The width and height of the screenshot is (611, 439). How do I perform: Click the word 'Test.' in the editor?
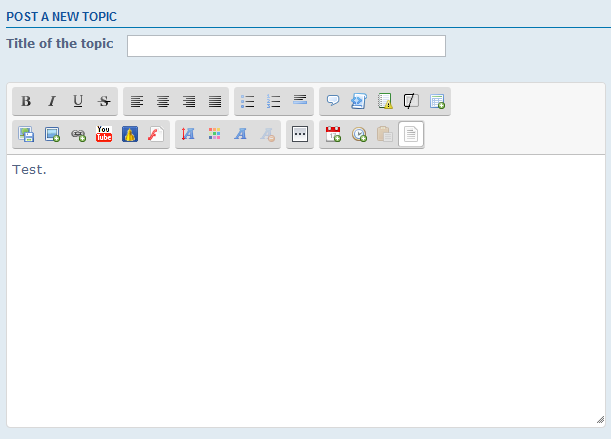[x=29, y=169]
